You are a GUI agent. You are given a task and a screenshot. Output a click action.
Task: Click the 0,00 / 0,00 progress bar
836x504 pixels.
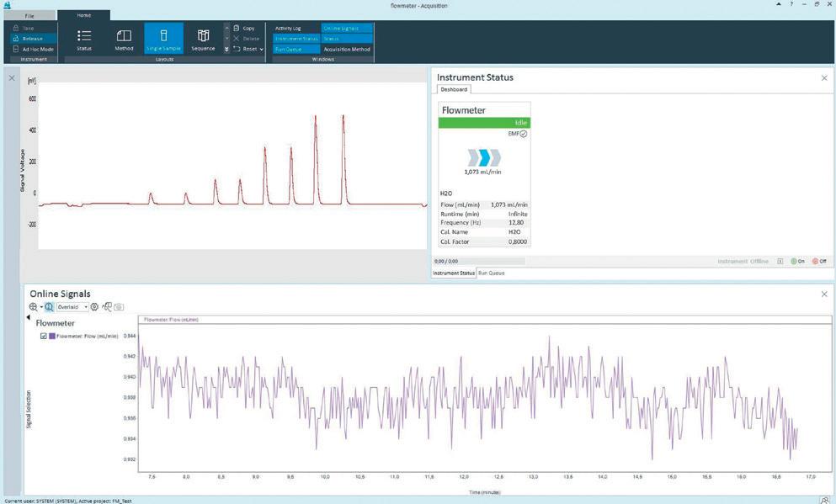pos(479,261)
